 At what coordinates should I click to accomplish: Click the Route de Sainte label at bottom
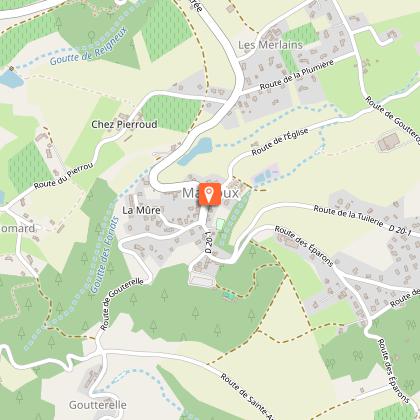[x=248, y=397]
